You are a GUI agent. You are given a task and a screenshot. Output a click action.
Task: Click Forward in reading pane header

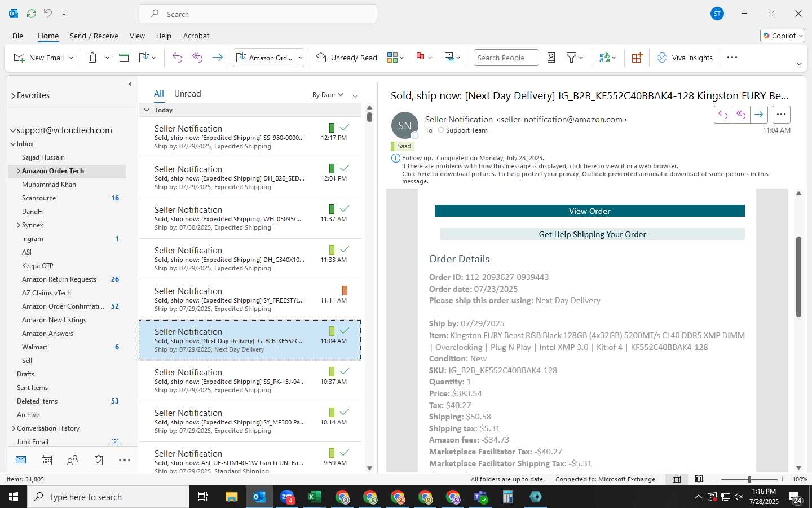point(759,115)
